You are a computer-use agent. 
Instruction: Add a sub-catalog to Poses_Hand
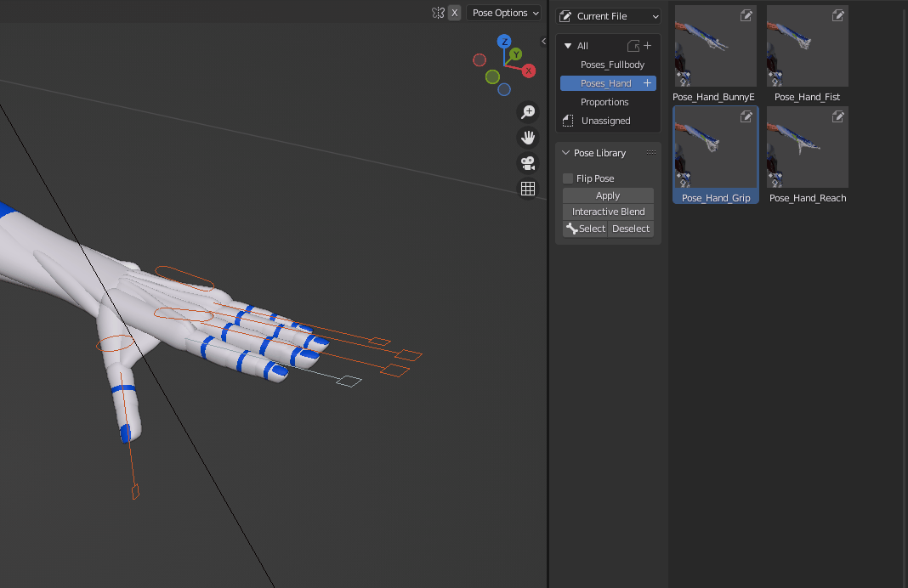[x=647, y=83]
